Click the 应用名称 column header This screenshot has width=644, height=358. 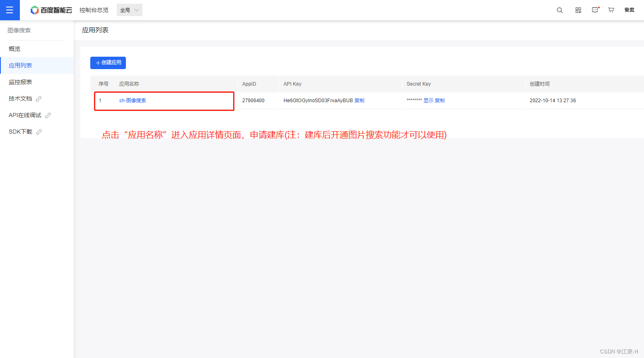click(129, 84)
